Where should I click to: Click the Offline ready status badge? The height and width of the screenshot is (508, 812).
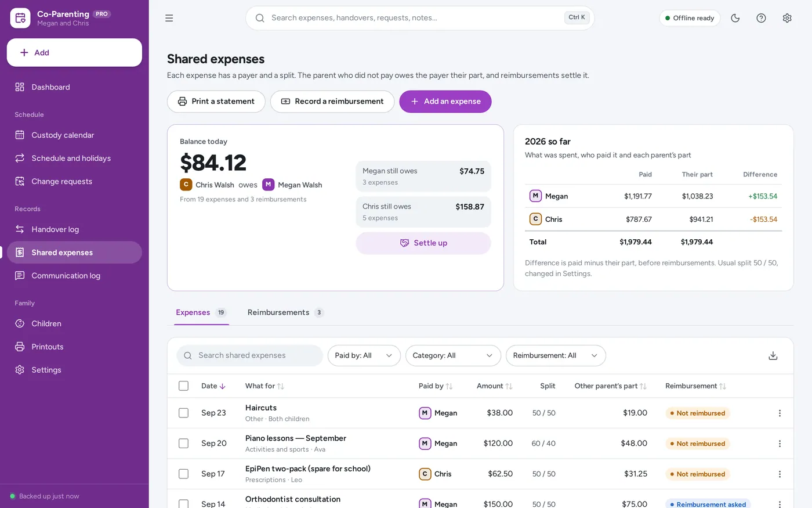click(690, 18)
